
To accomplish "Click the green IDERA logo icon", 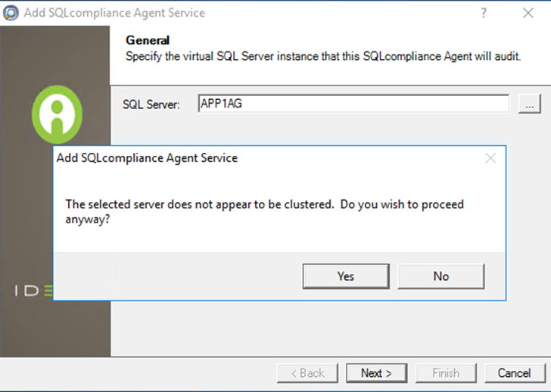I will tap(57, 114).
